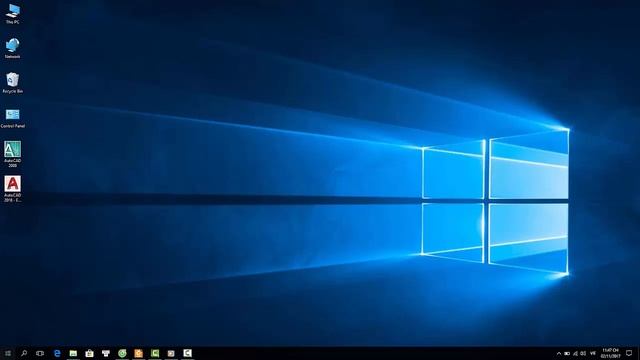Select the Recycle Bin desktop icon
Screen dimensions: 640x360
click(x=13, y=83)
